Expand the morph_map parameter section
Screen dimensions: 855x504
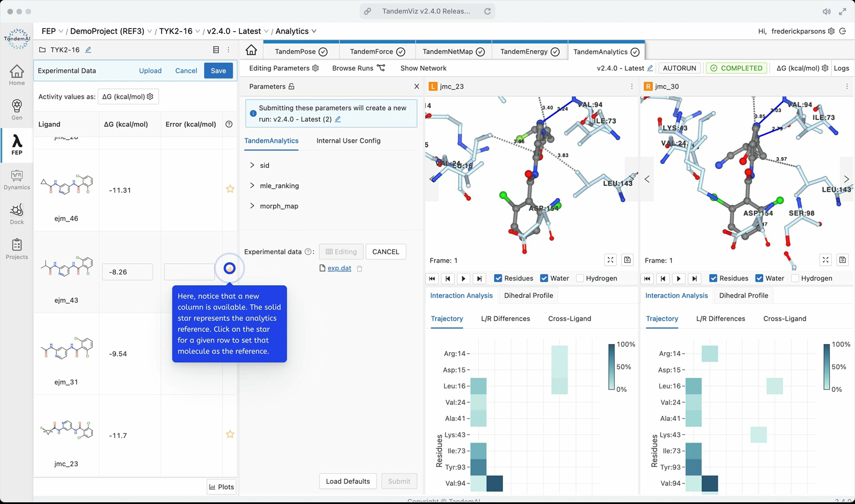coord(252,206)
